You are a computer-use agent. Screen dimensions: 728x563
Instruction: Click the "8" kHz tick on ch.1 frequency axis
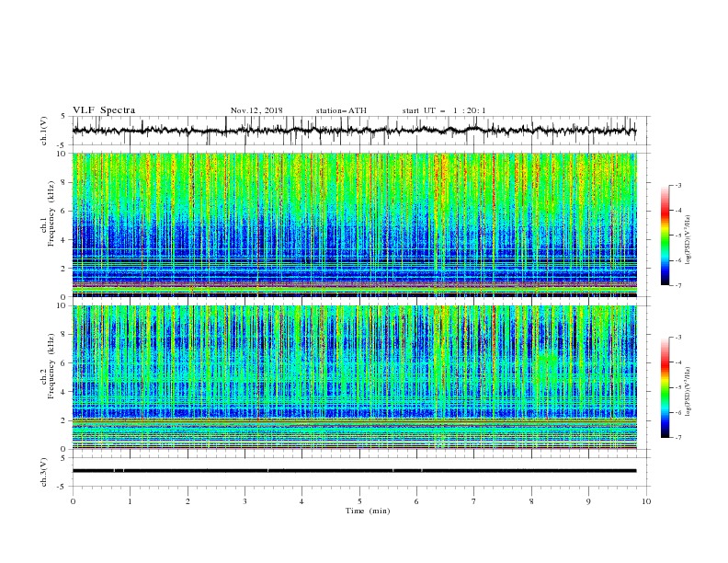click(x=64, y=182)
